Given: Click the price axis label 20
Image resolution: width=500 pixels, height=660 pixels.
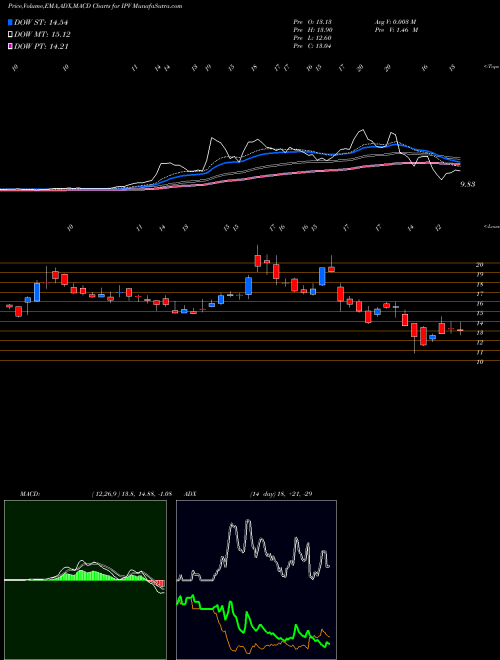Looking at the screenshot, I should (479, 264).
